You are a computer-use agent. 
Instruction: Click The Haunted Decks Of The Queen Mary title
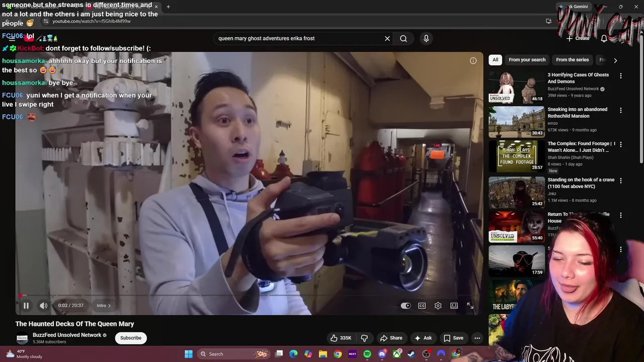[74, 324]
